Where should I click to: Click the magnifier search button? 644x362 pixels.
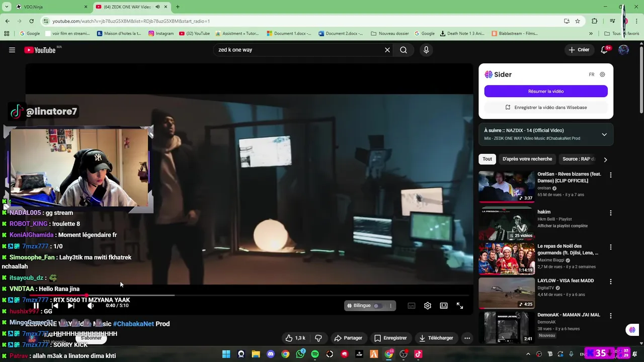[404, 50]
